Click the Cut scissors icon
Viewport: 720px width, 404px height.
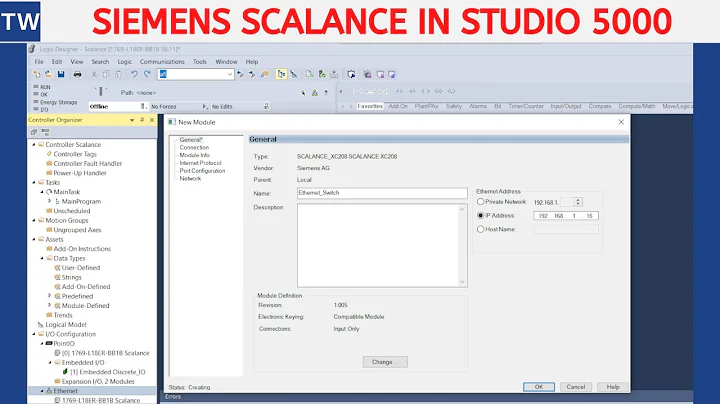(x=94, y=74)
